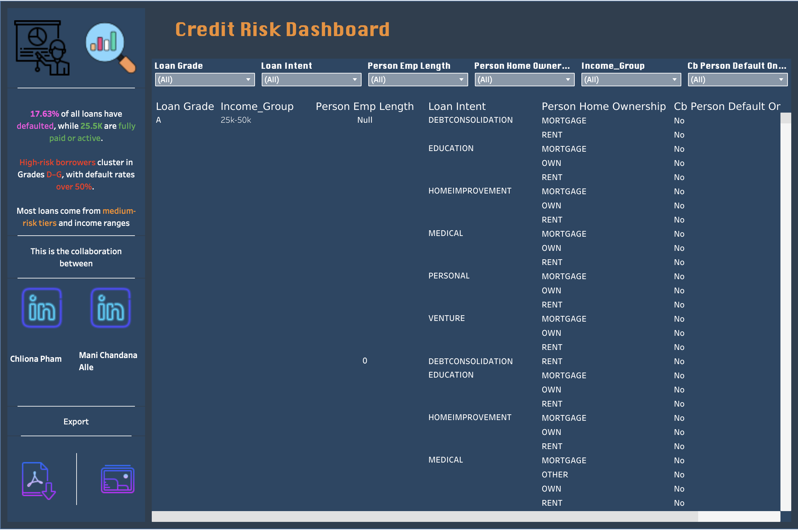Image resolution: width=798 pixels, height=532 pixels.
Task: Open the Loan Intent filter dropdown
Action: (x=355, y=79)
